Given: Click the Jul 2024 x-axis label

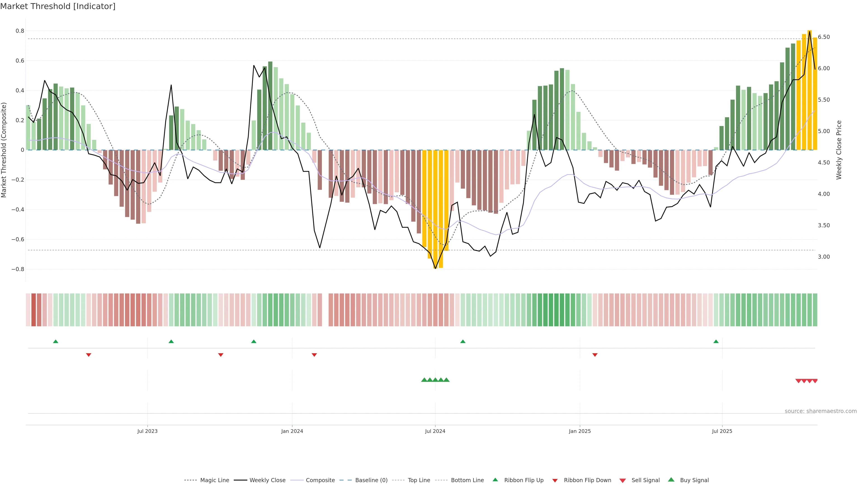Looking at the screenshot, I should point(435,431).
